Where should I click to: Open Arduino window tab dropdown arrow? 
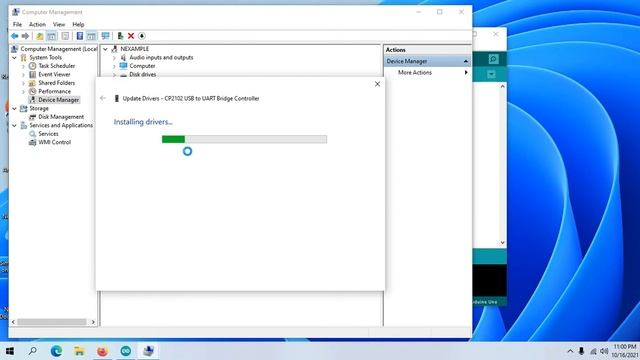491,74
